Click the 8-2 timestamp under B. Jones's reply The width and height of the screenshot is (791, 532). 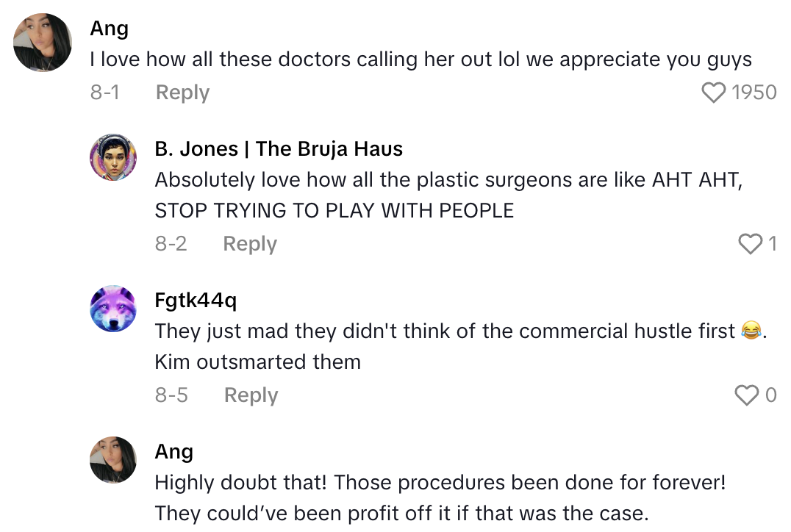171,243
